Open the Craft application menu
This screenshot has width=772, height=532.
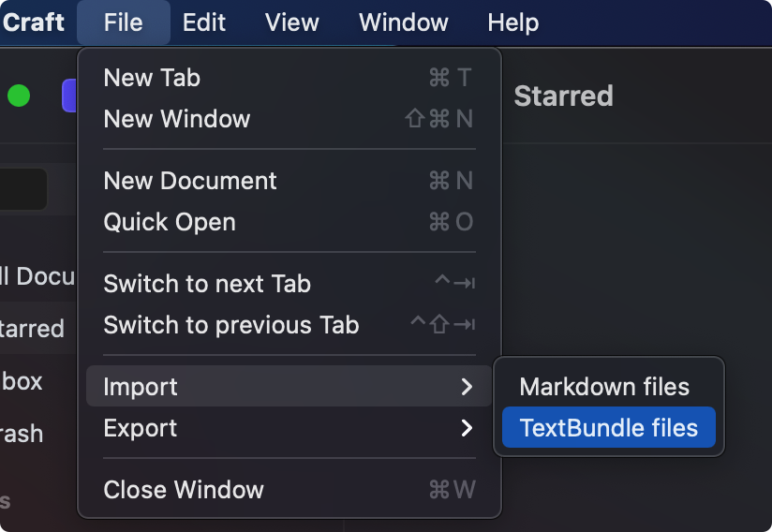(34, 22)
